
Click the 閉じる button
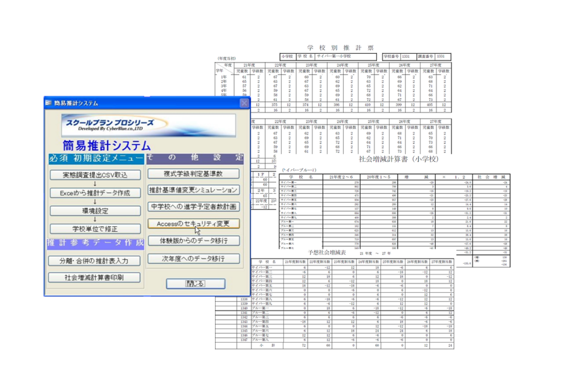click(195, 283)
